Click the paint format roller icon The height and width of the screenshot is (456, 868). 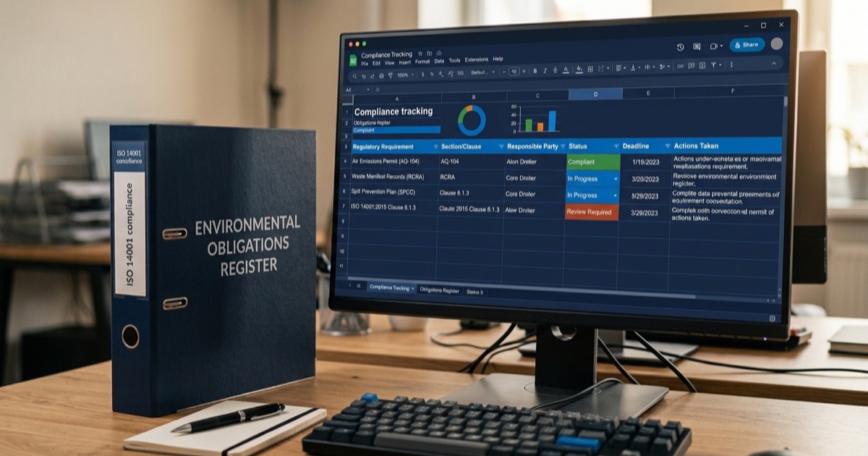pos(390,75)
